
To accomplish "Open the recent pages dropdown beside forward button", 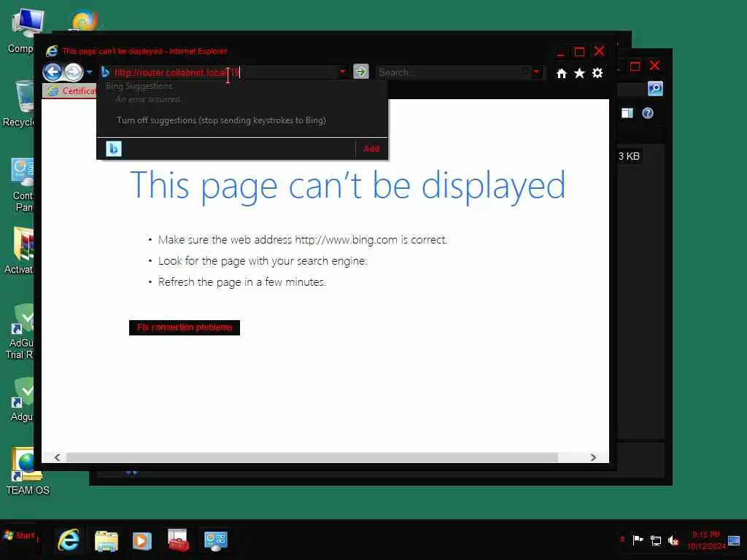I will coord(89,72).
